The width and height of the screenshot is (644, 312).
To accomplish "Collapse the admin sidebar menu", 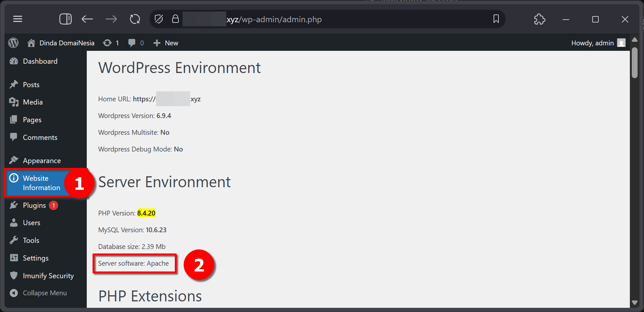I will coord(45,293).
